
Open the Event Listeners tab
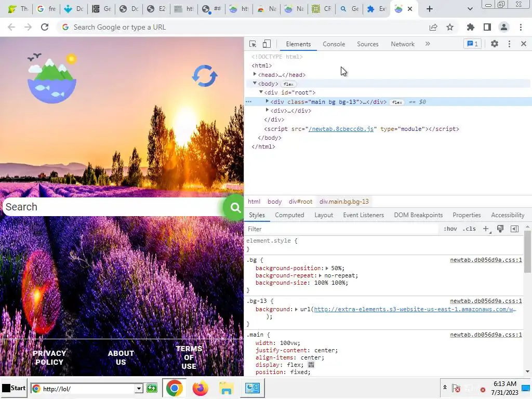click(x=363, y=215)
